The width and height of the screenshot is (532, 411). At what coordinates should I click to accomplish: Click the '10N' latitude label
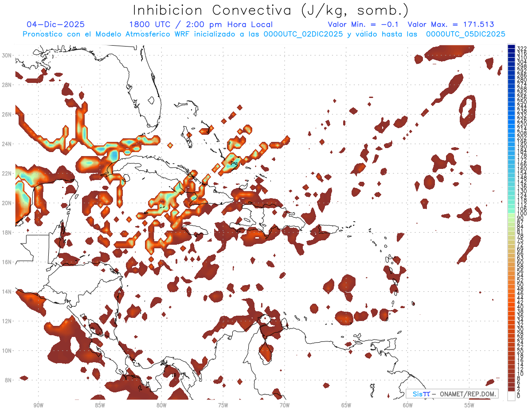click(7, 350)
